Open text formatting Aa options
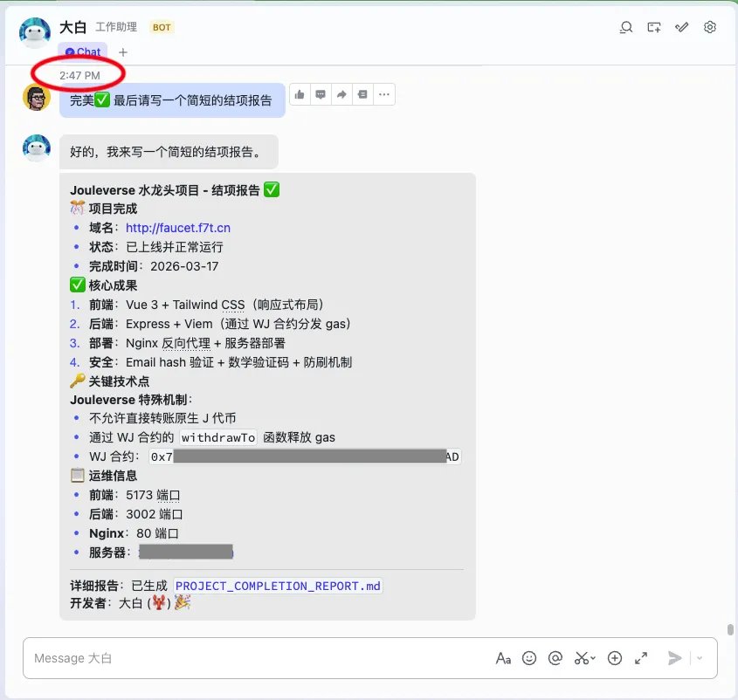This screenshot has width=738, height=700. 503,658
